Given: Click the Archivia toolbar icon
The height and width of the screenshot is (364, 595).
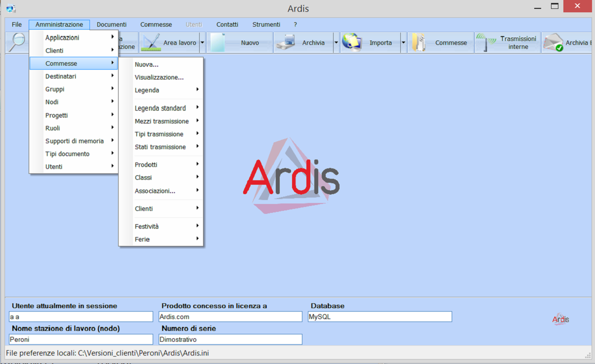Looking at the screenshot, I should (x=286, y=43).
